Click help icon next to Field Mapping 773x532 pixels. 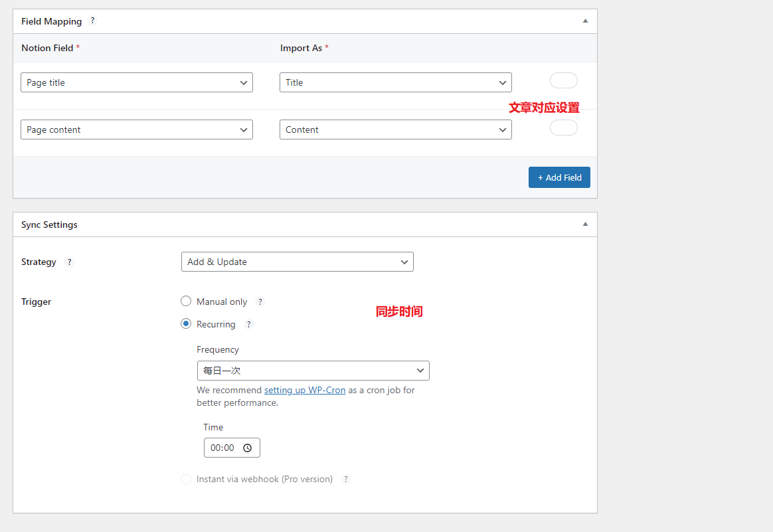(x=92, y=21)
